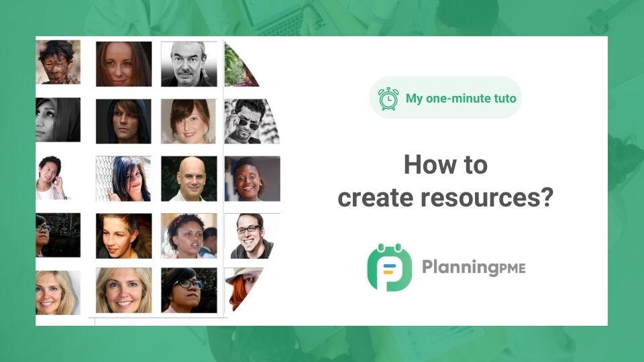The image size is (644, 362).
Task: Click the 'How to create resources?' heading
Action: coord(445,181)
